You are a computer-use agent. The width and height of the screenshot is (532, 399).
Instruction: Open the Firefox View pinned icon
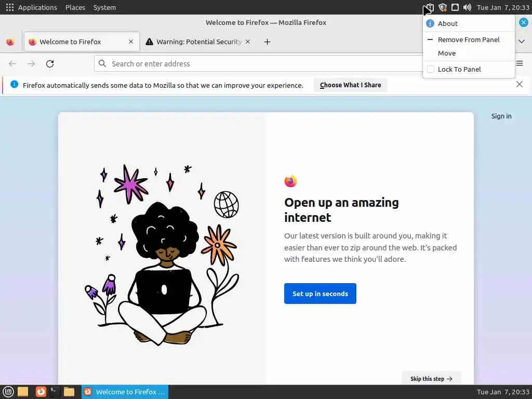[10, 42]
